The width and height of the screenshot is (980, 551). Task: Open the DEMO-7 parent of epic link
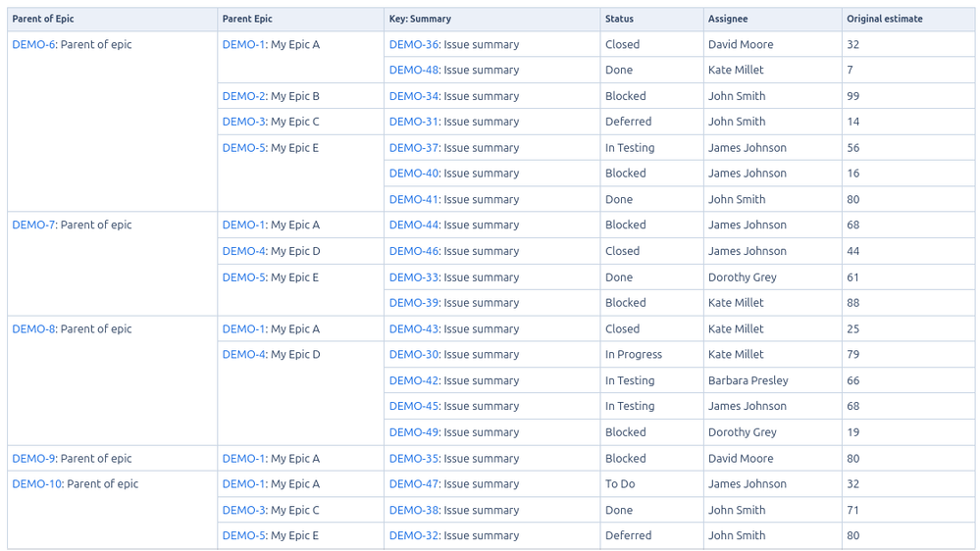[x=34, y=225]
